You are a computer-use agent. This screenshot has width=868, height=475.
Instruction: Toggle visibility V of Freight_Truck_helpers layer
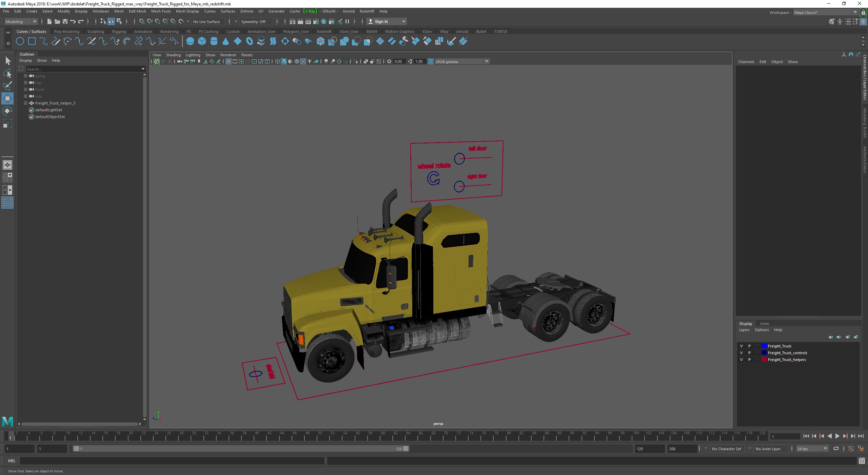(x=741, y=360)
